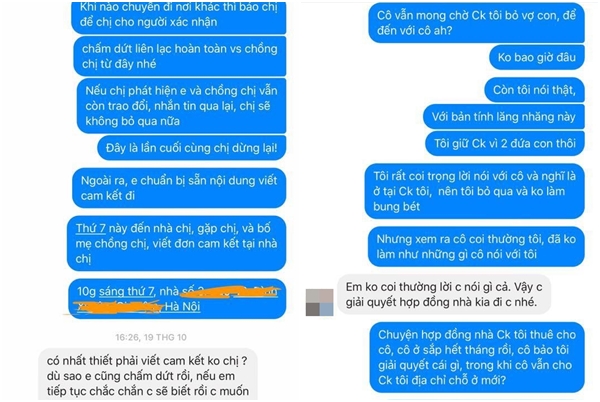Image resolution: width=600 pixels, height=402 pixels.
Task: Select the 'Với bản tính lăng nhăng này' bubble
Action: click(x=504, y=117)
